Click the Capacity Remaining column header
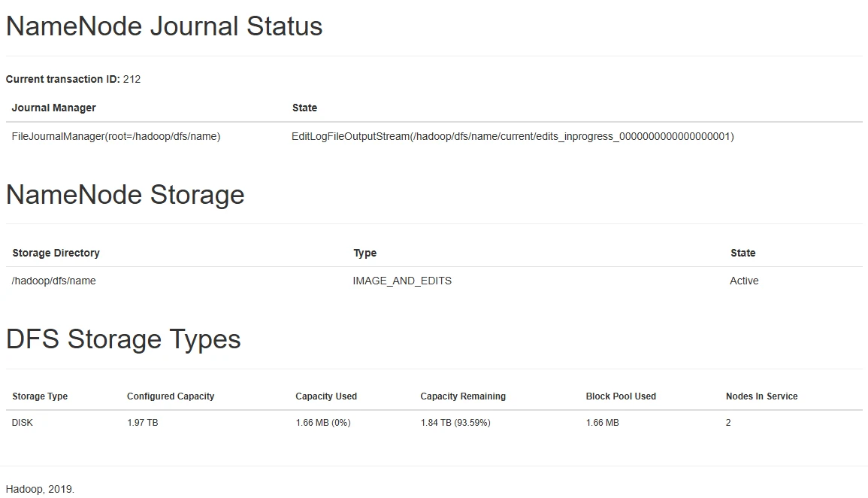Image resolution: width=868 pixels, height=498 pixels. click(463, 396)
